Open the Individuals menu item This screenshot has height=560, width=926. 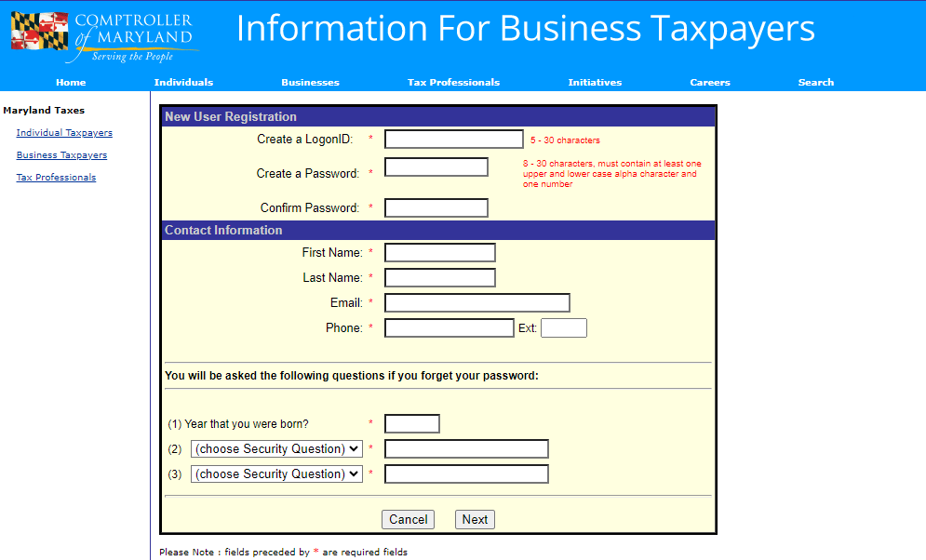tap(183, 82)
